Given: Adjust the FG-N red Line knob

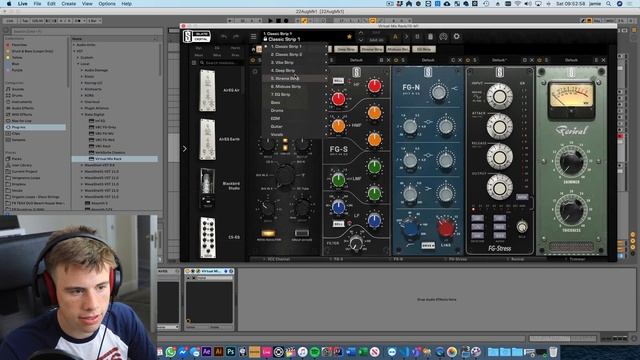Looking at the screenshot, I should click(446, 228).
